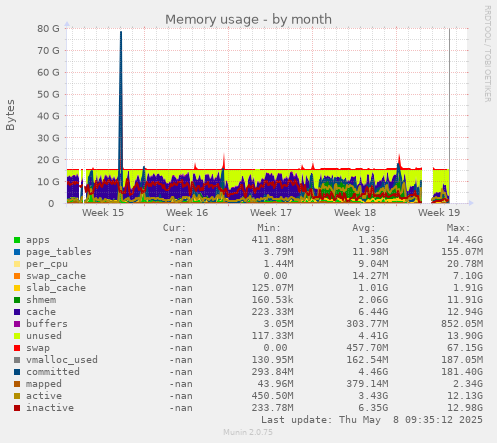Click the apps green color swatch
The image size is (497, 443).
tap(17, 240)
